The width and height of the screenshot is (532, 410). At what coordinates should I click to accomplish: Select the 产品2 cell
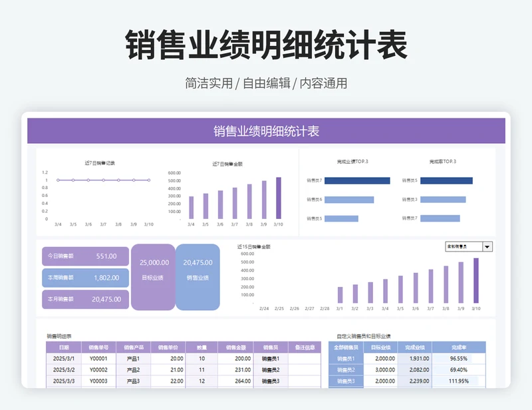[134, 370]
